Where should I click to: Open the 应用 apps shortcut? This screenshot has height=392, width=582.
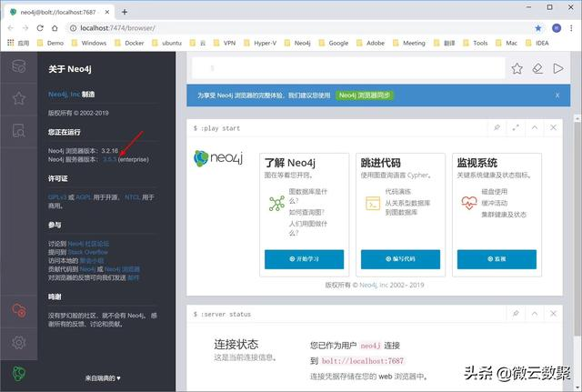pos(18,43)
